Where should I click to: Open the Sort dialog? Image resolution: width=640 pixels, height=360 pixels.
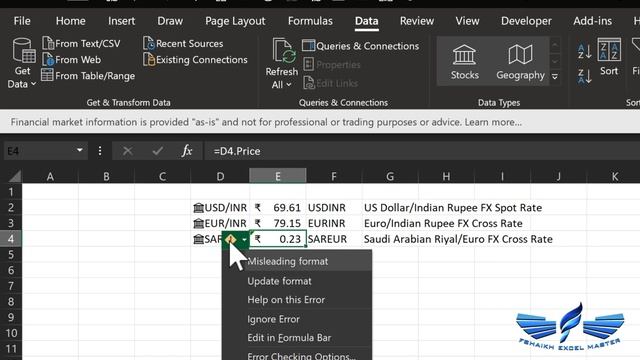(x=609, y=56)
